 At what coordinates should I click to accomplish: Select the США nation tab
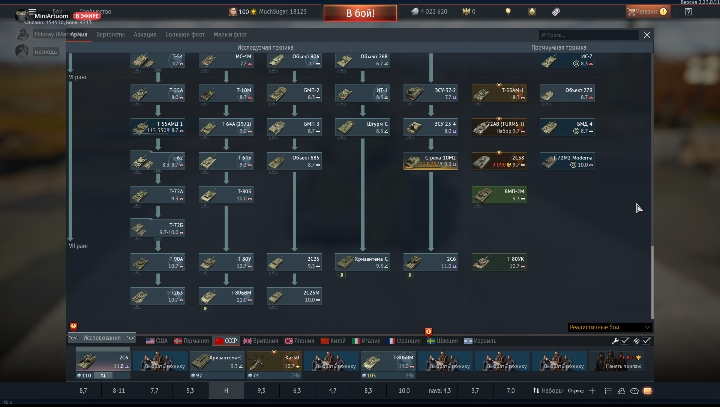coord(157,341)
